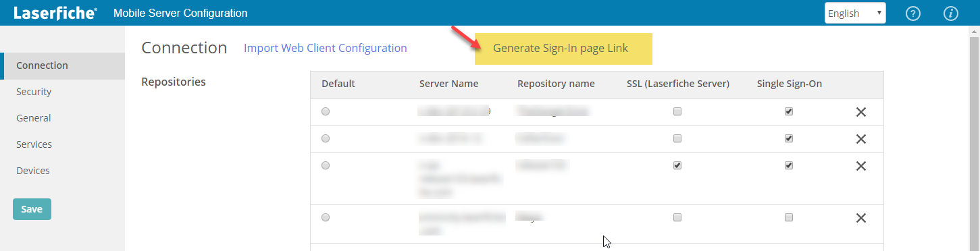The width and height of the screenshot is (980, 251).
Task: Uncheck Single Sign-On for third repository
Action: (x=789, y=165)
